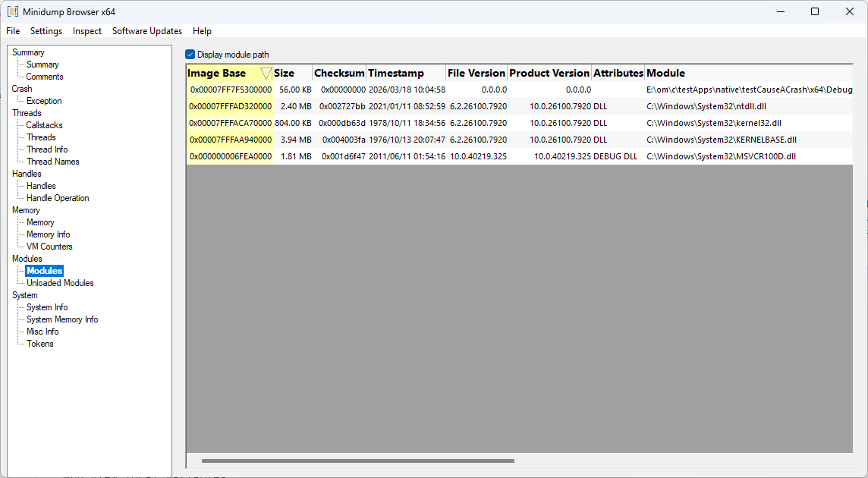The width and height of the screenshot is (868, 478).
Task: Click the horizontal scrollbar thumb under module table
Action: pos(357,461)
